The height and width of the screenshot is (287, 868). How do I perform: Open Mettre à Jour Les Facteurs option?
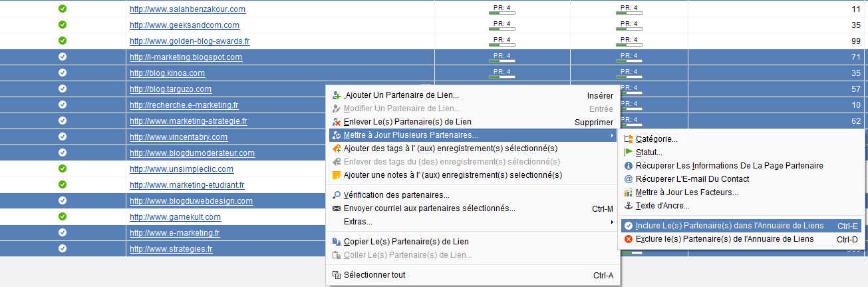tap(687, 192)
